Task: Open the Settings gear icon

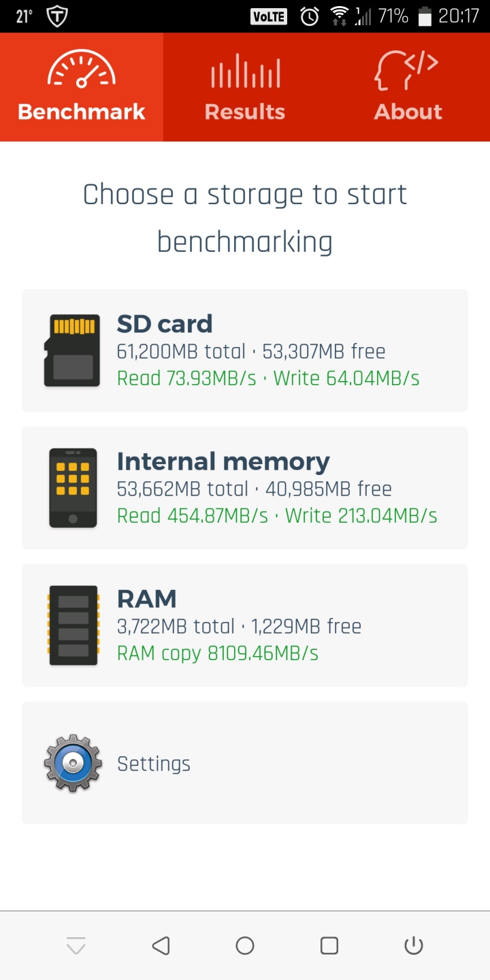Action: coord(73,763)
